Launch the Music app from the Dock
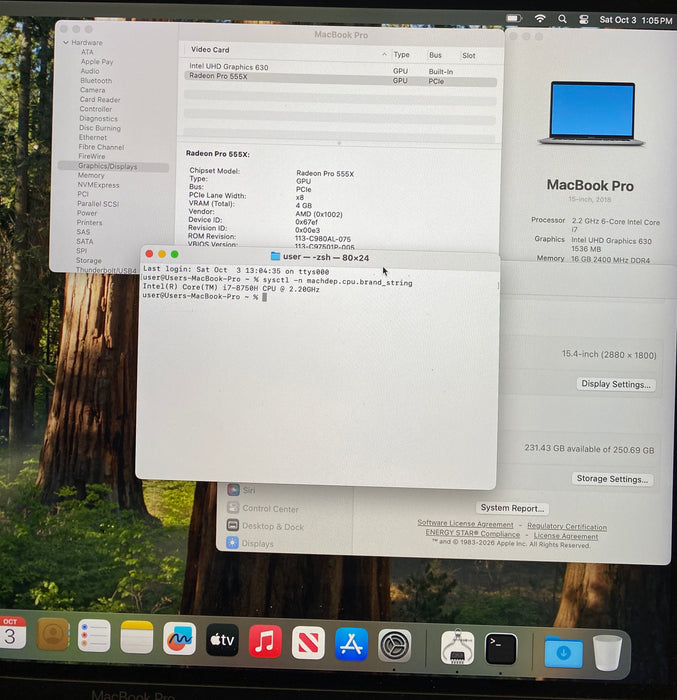Viewport: 677px width, 700px height. click(265, 642)
